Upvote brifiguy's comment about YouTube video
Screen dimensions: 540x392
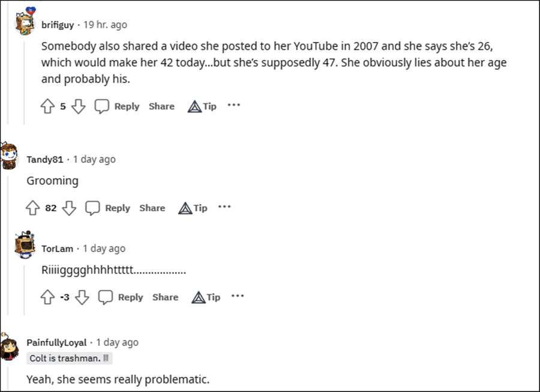pos(47,106)
